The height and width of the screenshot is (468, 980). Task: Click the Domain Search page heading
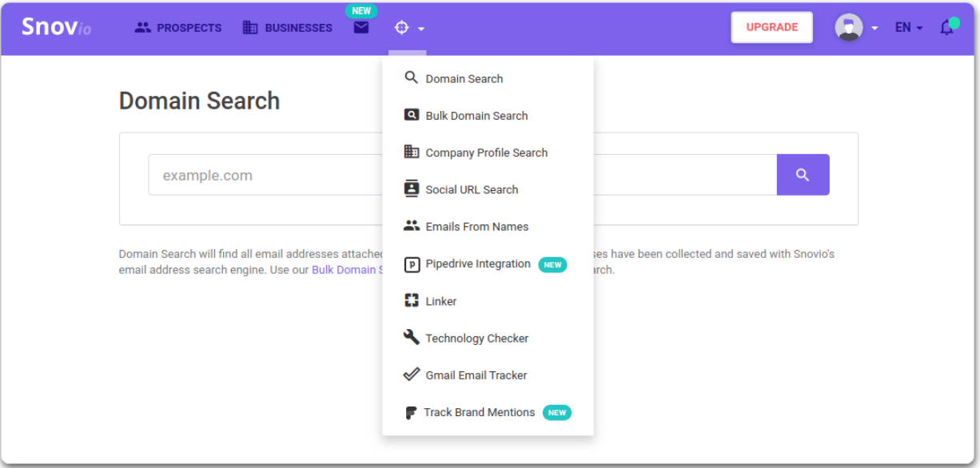(199, 101)
